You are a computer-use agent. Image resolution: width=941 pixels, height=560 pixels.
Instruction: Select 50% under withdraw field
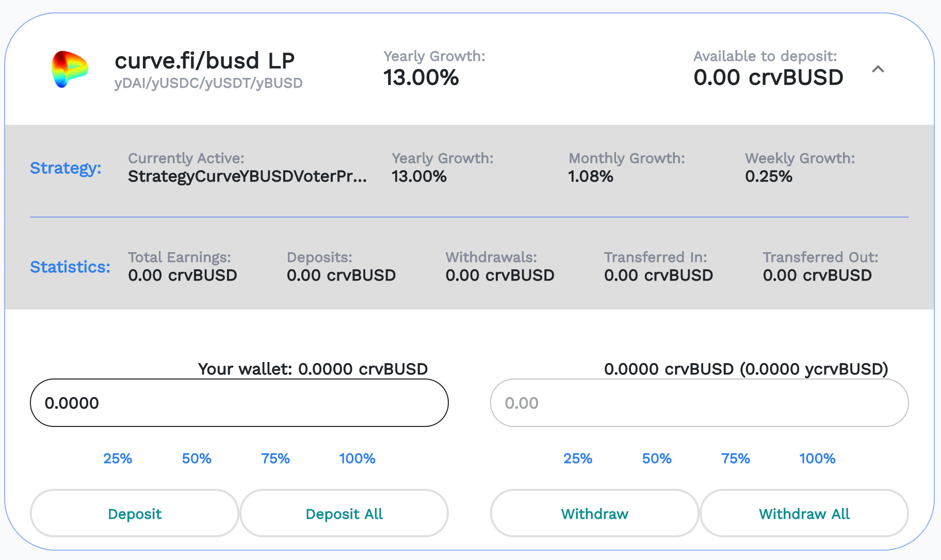coord(657,458)
